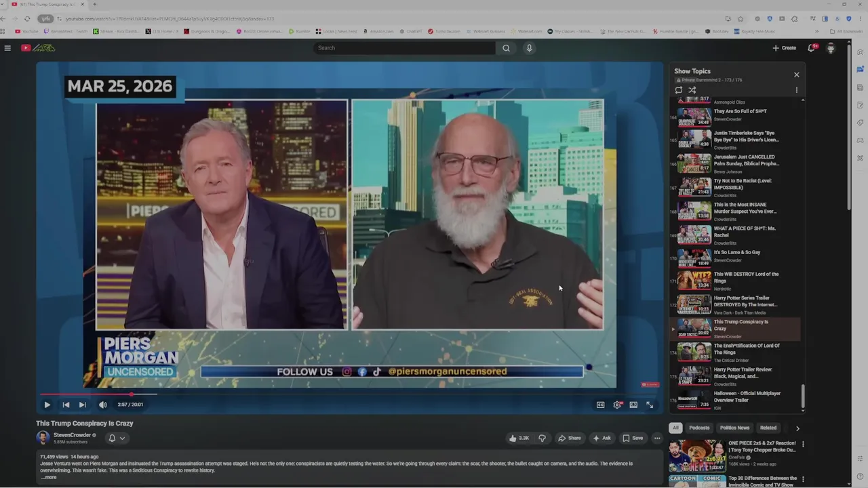868x488 pixels.
Task: Go to YouTube home via logo
Action: 38,48
